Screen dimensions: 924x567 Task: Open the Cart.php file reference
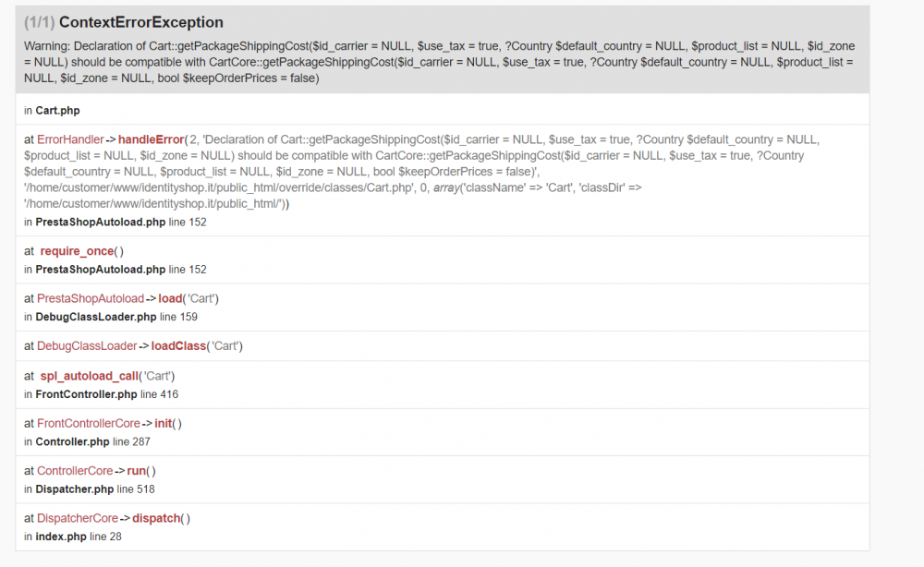57,111
